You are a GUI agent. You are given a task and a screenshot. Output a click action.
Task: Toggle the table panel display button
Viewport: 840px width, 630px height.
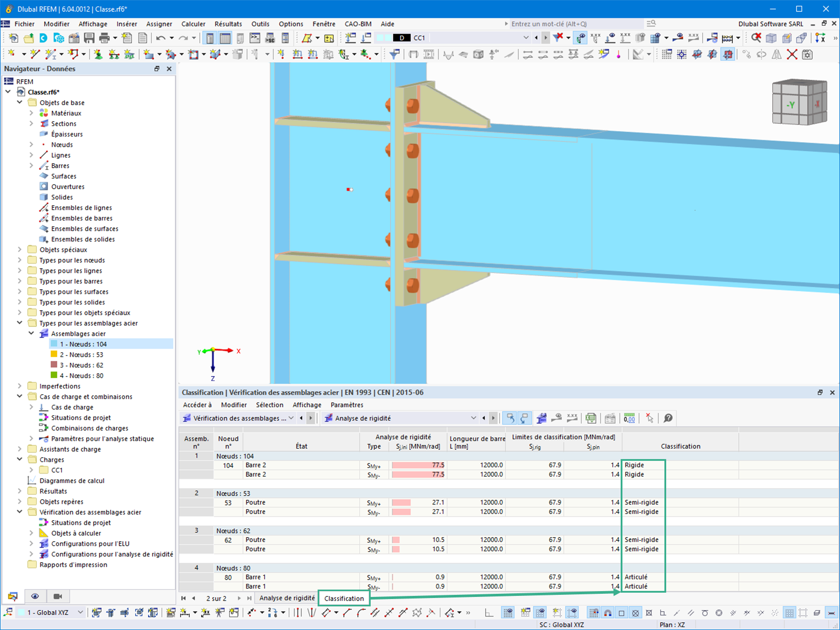225,38
